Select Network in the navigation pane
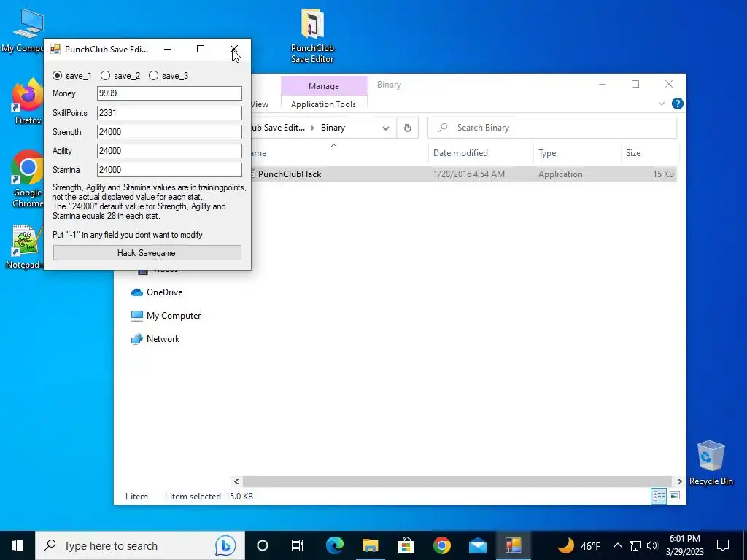747x560 pixels. [156, 339]
